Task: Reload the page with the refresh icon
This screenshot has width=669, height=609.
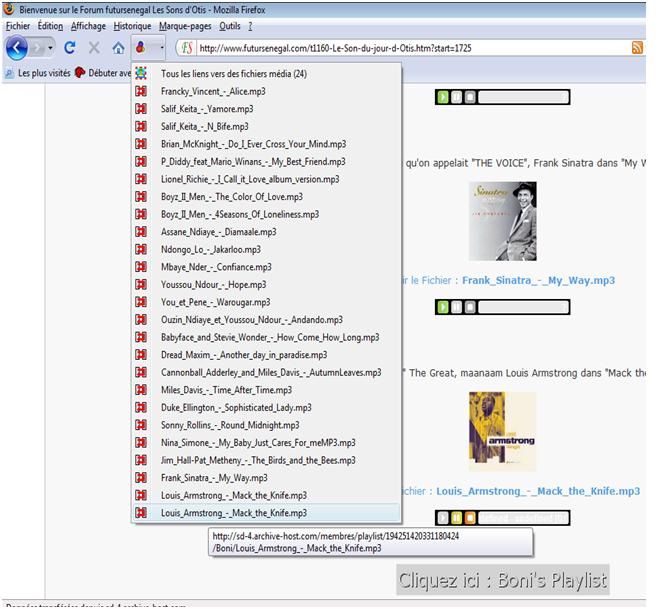Action: (x=70, y=48)
